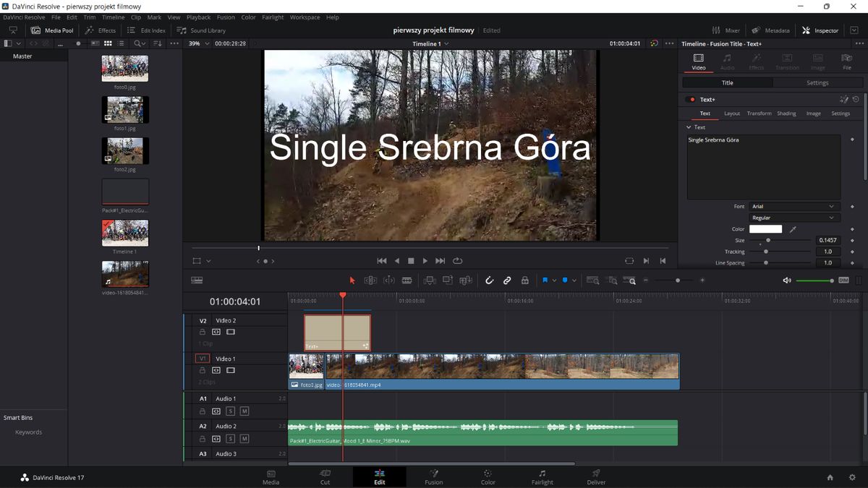Select the Blade Edit tool in the timeline toolbar
Viewport: 868px width, 488px height.
pyautogui.click(x=408, y=280)
